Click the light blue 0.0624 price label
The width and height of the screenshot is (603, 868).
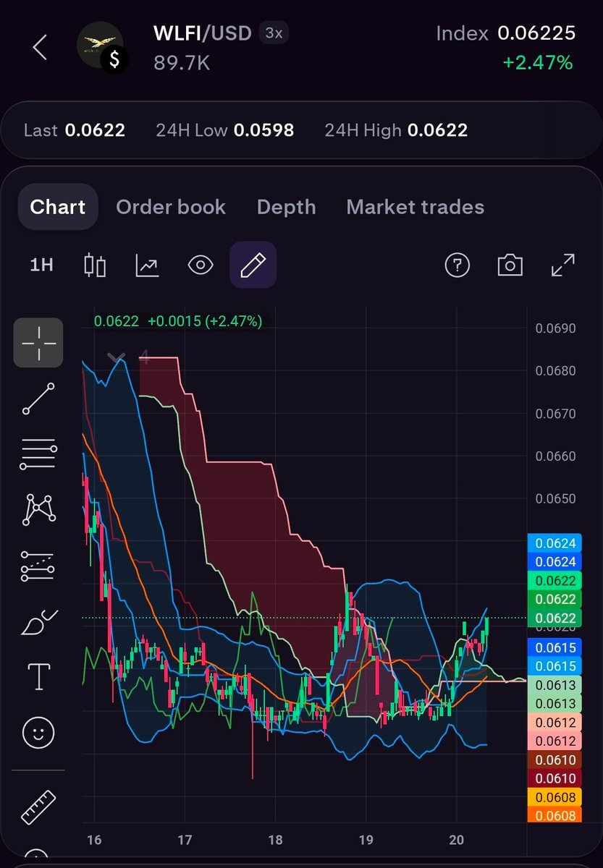pos(556,543)
